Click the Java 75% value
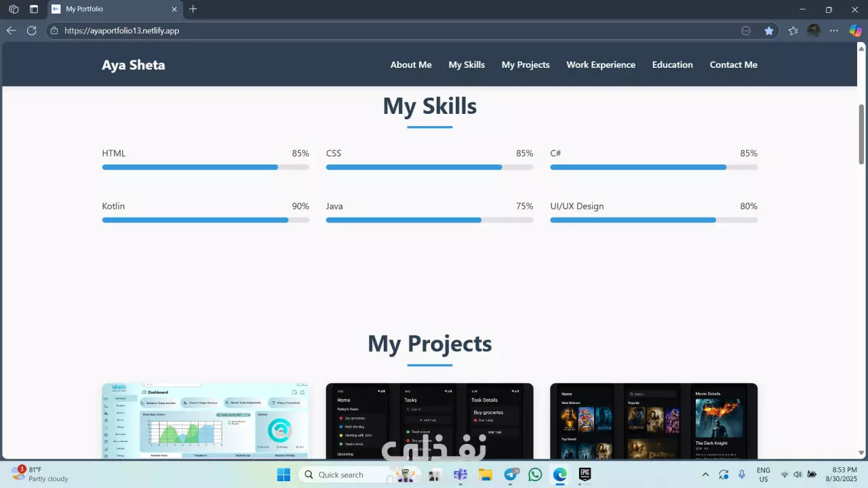 click(525, 206)
